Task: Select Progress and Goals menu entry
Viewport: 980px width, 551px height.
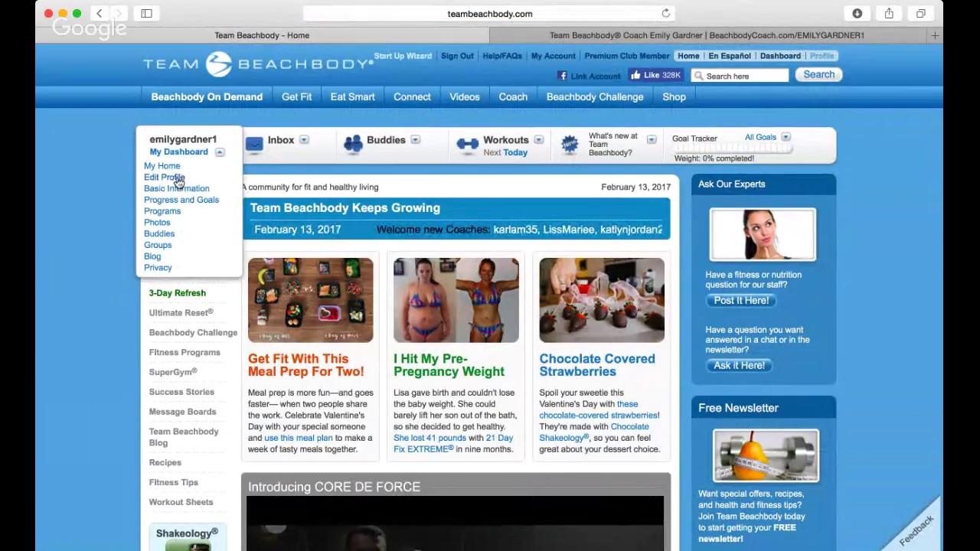Action: pos(181,200)
